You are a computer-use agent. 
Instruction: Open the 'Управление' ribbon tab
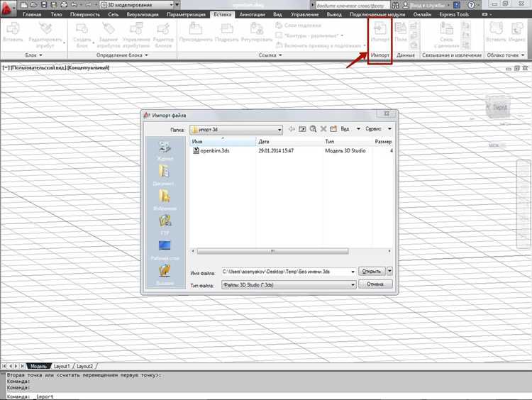[x=304, y=14]
